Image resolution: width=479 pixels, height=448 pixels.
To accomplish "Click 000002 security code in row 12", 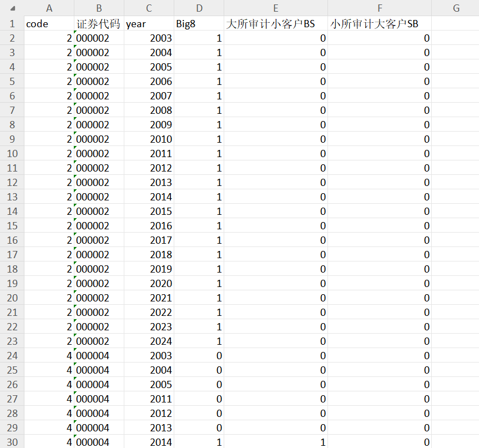I will 99,182.
